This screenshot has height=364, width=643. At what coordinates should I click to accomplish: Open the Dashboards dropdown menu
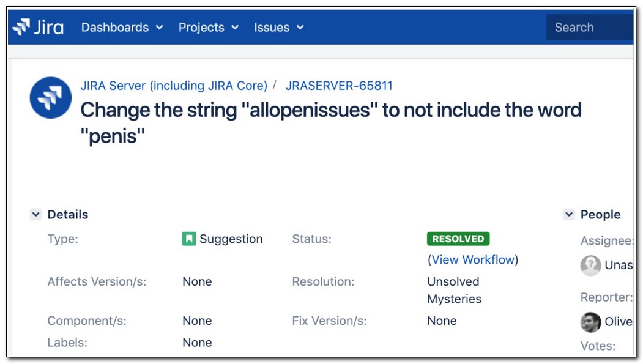click(122, 28)
